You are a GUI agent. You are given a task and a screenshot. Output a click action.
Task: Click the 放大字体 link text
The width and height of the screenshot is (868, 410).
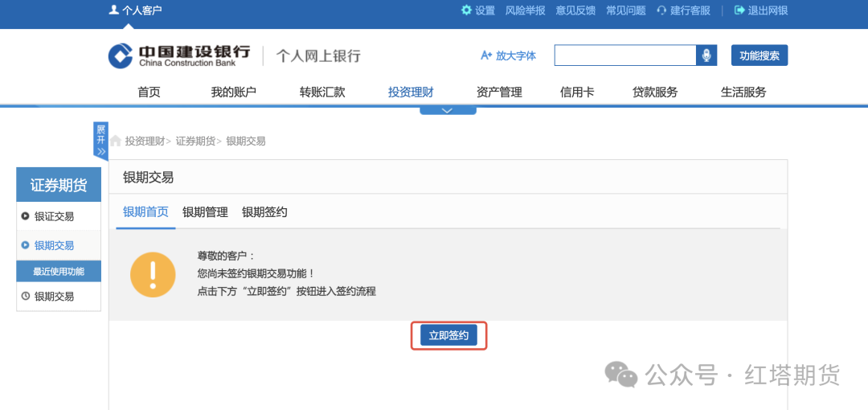pyautogui.click(x=516, y=55)
